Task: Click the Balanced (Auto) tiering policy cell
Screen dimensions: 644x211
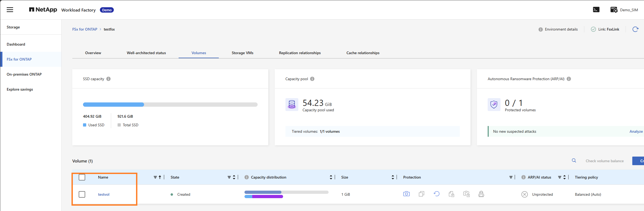Action: click(588, 194)
